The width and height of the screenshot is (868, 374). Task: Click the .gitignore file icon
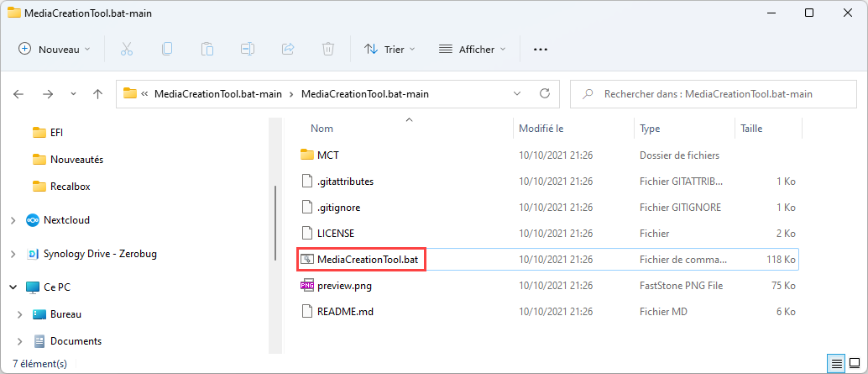coord(306,208)
